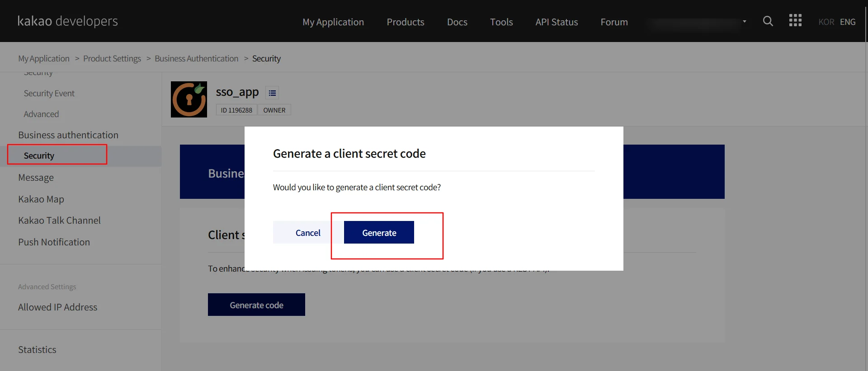The height and width of the screenshot is (371, 868).
Task: Open Kakao Talk Channel in sidebar
Action: [x=59, y=221]
